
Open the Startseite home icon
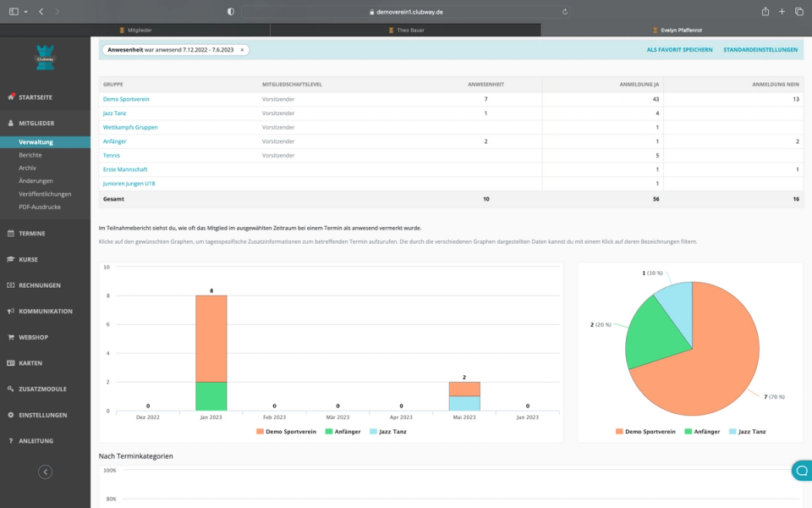(11, 97)
